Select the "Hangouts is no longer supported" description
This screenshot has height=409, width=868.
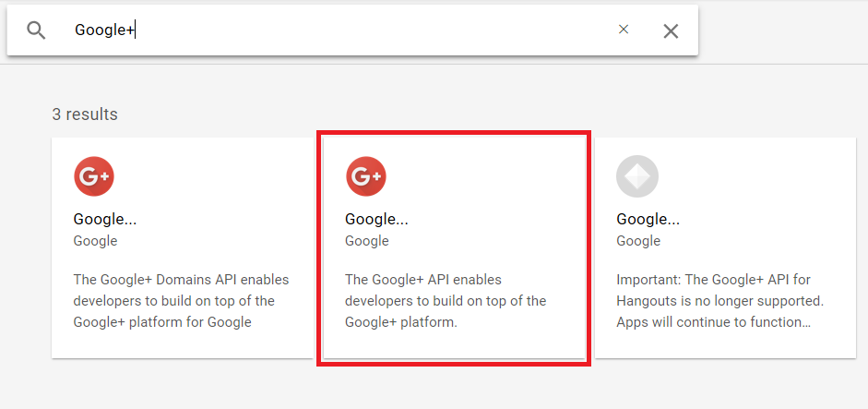click(x=719, y=301)
